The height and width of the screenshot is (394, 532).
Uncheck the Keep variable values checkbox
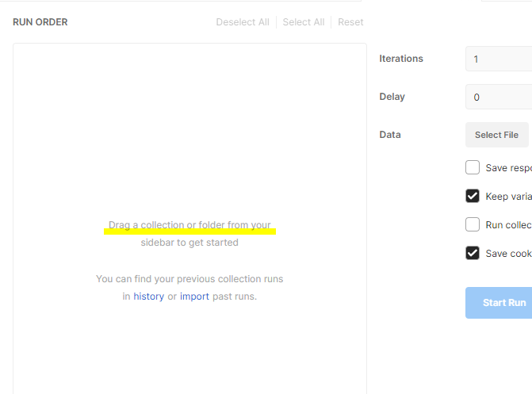click(473, 196)
